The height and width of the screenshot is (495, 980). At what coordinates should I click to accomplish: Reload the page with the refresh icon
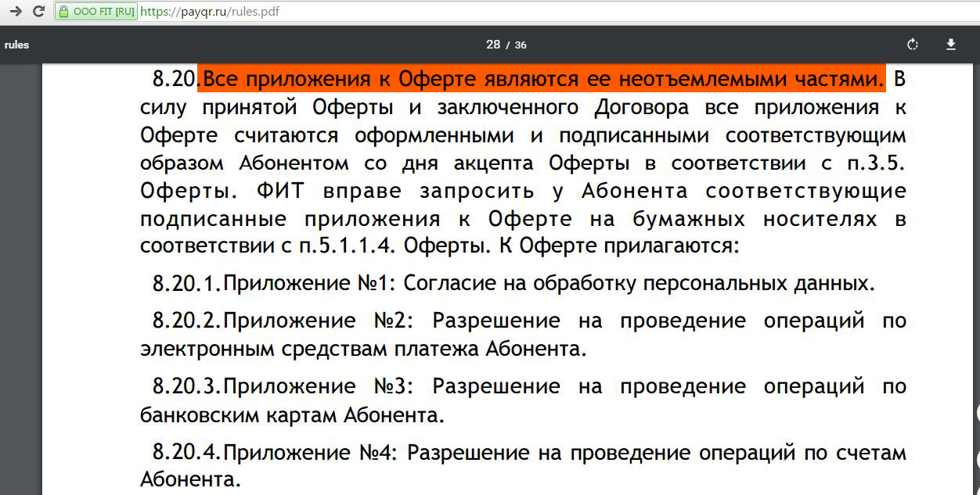pyautogui.click(x=38, y=12)
